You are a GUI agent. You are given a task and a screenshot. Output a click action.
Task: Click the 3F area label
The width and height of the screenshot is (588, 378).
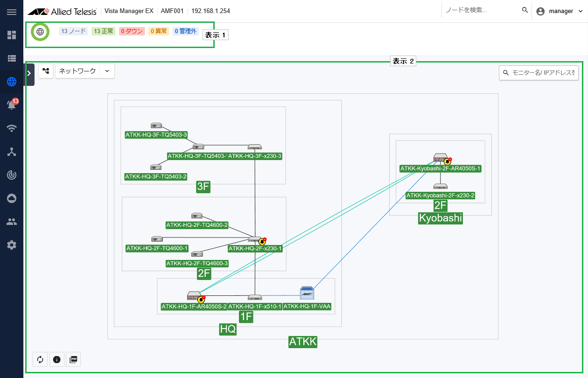click(x=203, y=187)
